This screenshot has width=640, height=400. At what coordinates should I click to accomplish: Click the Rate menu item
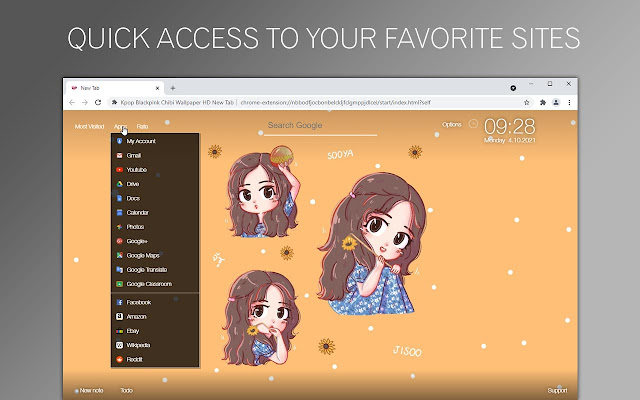(142, 127)
